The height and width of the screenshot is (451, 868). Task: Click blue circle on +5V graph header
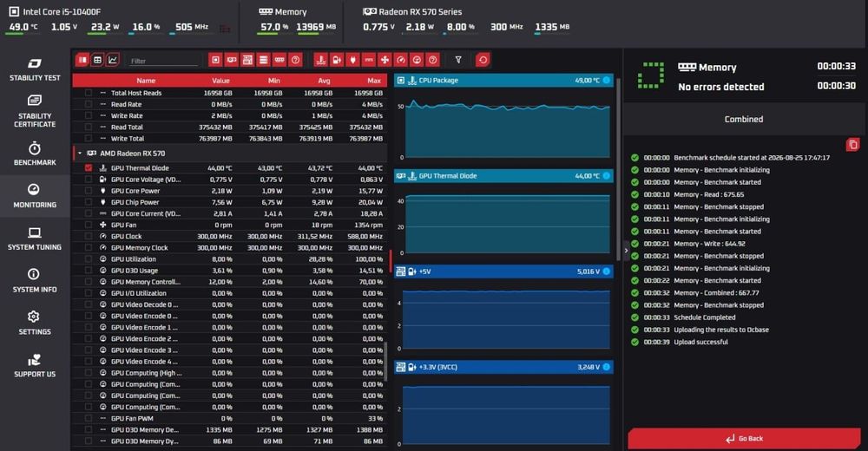[606, 271]
